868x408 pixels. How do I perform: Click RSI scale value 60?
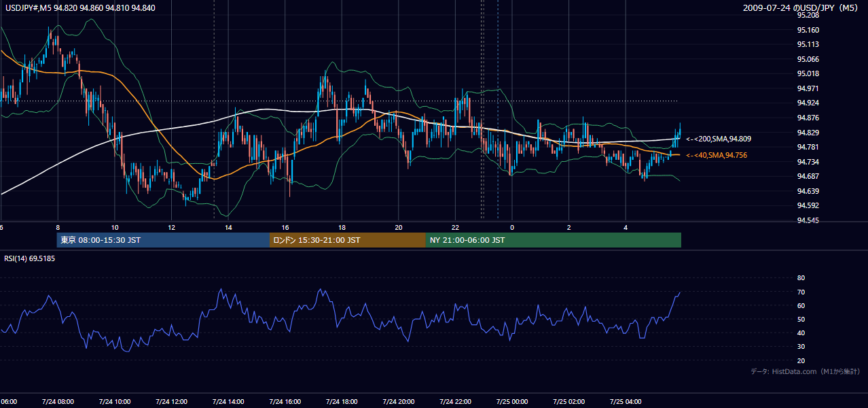click(x=801, y=305)
